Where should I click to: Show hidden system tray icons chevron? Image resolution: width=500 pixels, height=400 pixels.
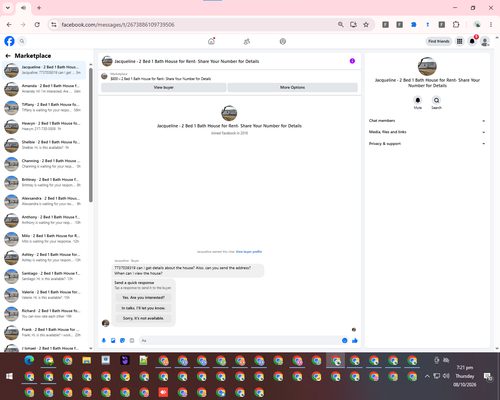[x=427, y=376]
